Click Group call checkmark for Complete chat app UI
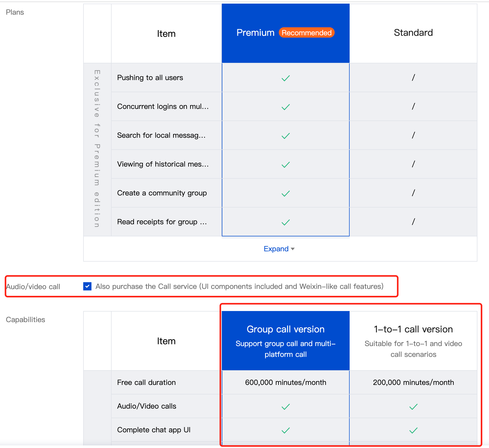This screenshot has height=448, width=489. point(285,430)
